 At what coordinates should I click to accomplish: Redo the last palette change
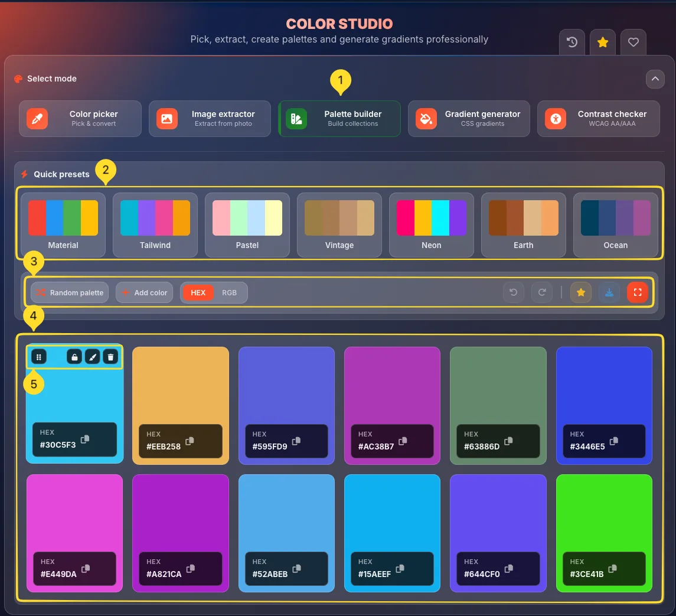(541, 292)
